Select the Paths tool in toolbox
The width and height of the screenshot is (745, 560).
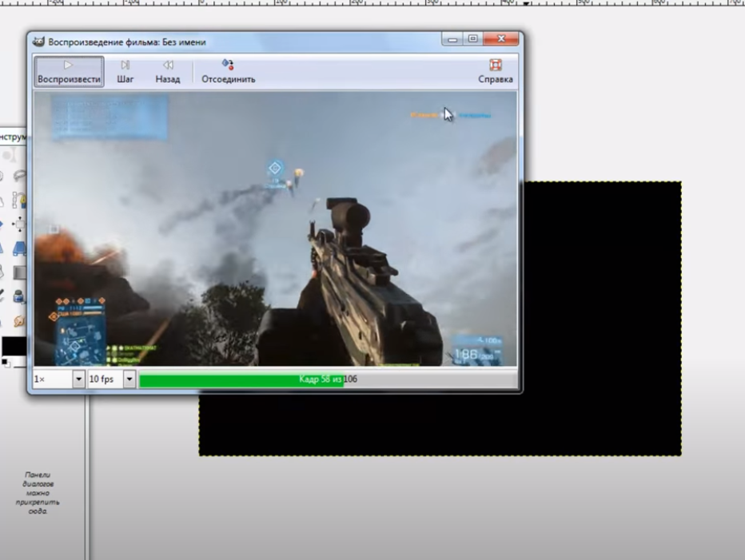[x=19, y=200]
